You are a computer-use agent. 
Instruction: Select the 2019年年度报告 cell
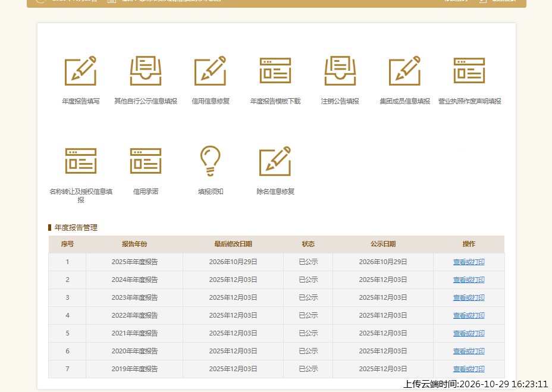click(134, 369)
